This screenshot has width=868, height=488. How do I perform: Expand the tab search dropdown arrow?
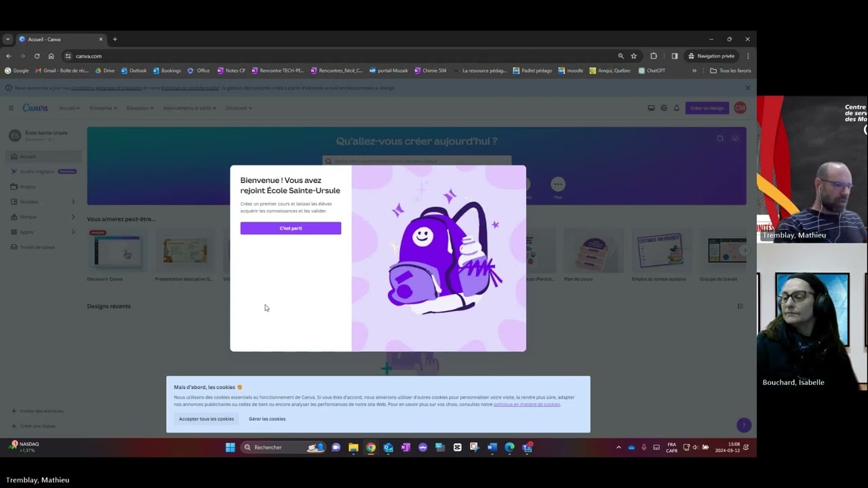coord(7,39)
